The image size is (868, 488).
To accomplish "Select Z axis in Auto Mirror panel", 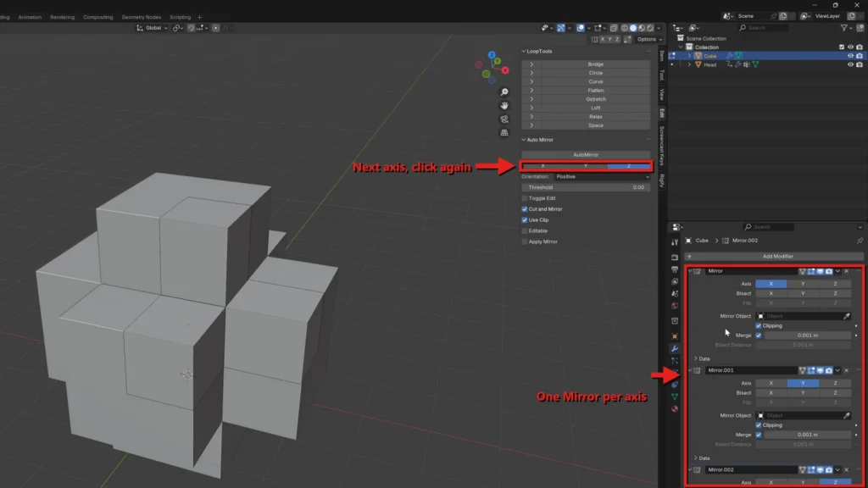I will pos(628,166).
